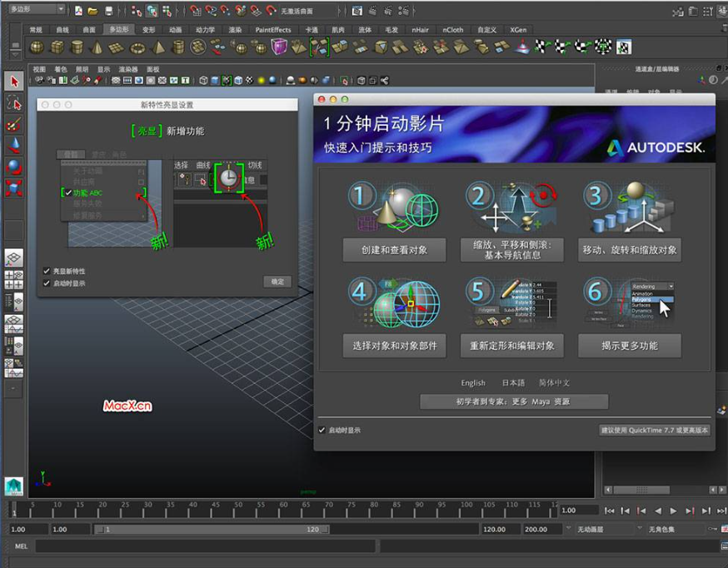Screen dimensions: 728x568
Task: Play the 移动、旋转和缩放对象 movie
Action: [x=630, y=250]
